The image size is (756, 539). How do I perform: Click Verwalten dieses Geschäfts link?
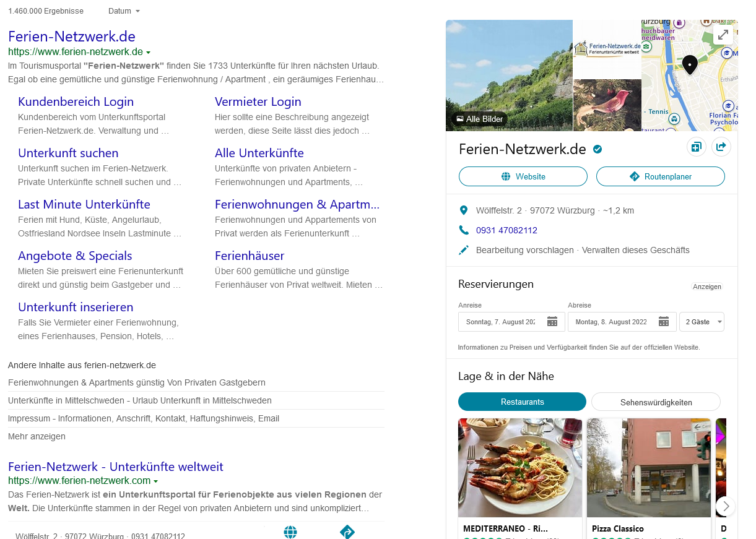point(636,250)
